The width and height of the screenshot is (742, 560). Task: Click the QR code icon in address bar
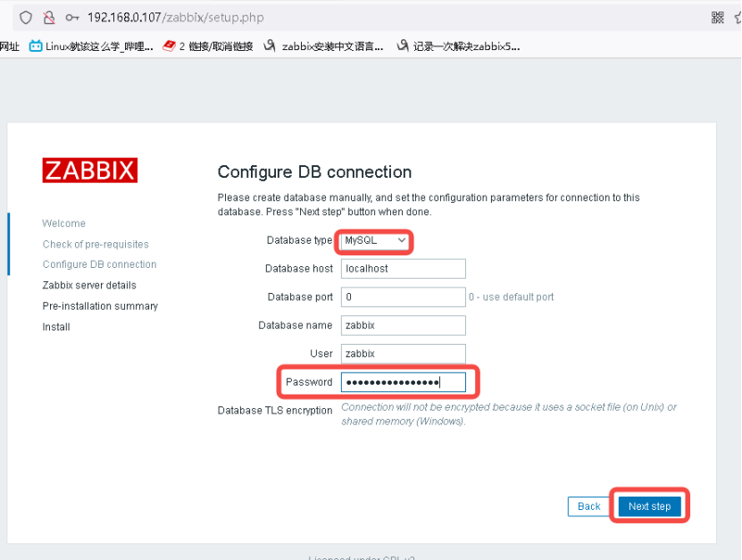pyautogui.click(x=717, y=18)
